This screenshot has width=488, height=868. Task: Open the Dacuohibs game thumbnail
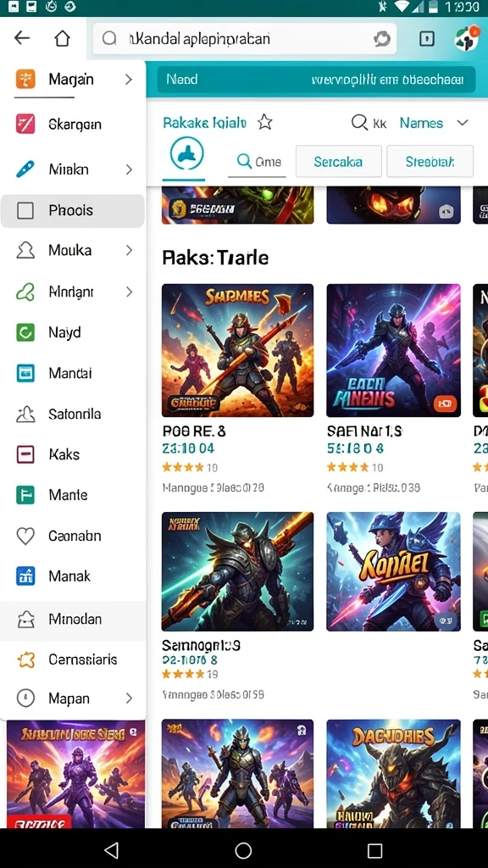(x=393, y=774)
